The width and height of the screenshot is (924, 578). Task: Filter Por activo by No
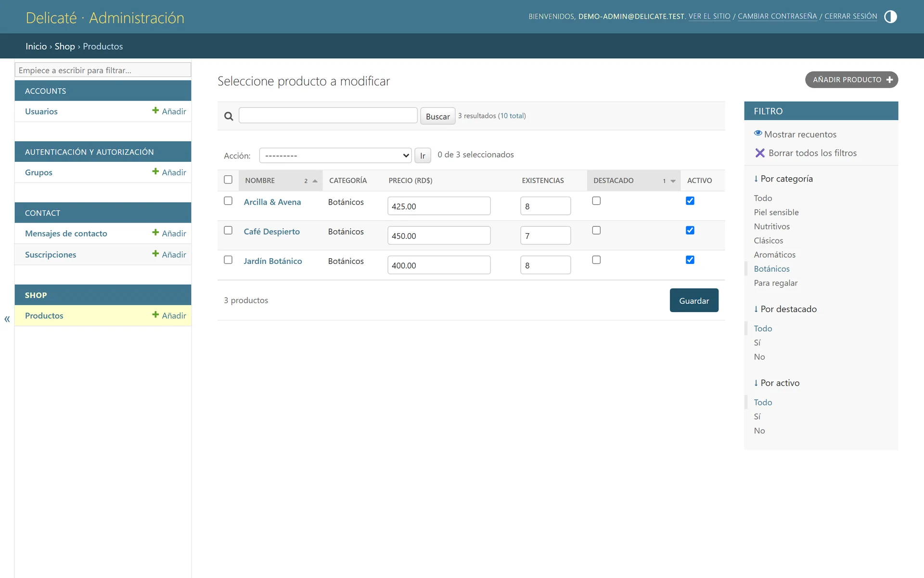(759, 431)
